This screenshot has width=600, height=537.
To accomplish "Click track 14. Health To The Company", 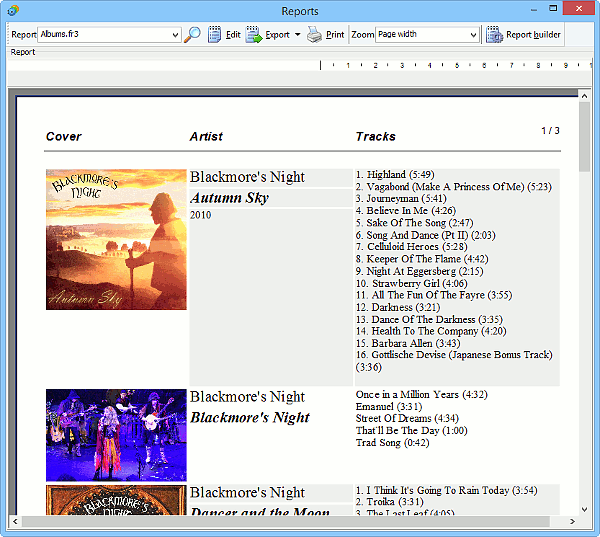I will [x=431, y=331].
